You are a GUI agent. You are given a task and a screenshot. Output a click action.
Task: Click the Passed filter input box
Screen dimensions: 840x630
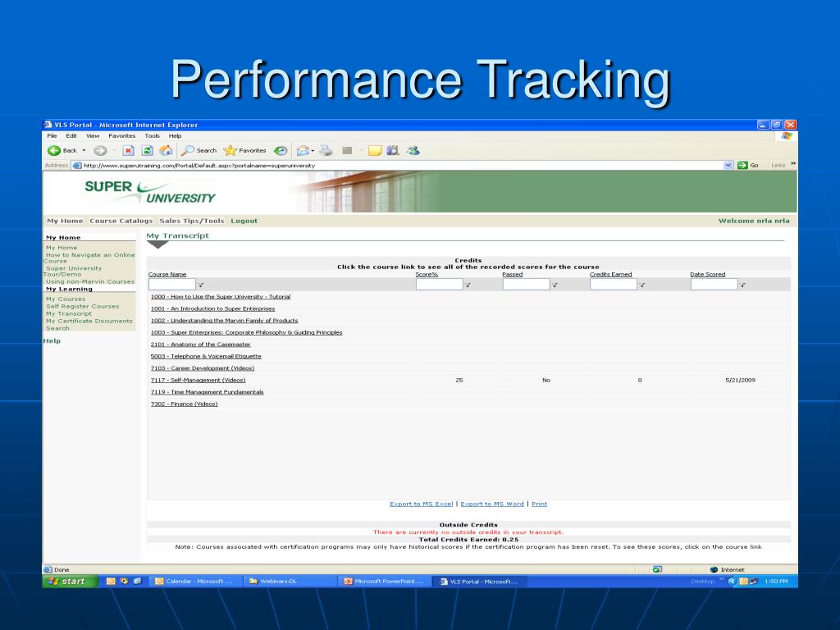526,285
